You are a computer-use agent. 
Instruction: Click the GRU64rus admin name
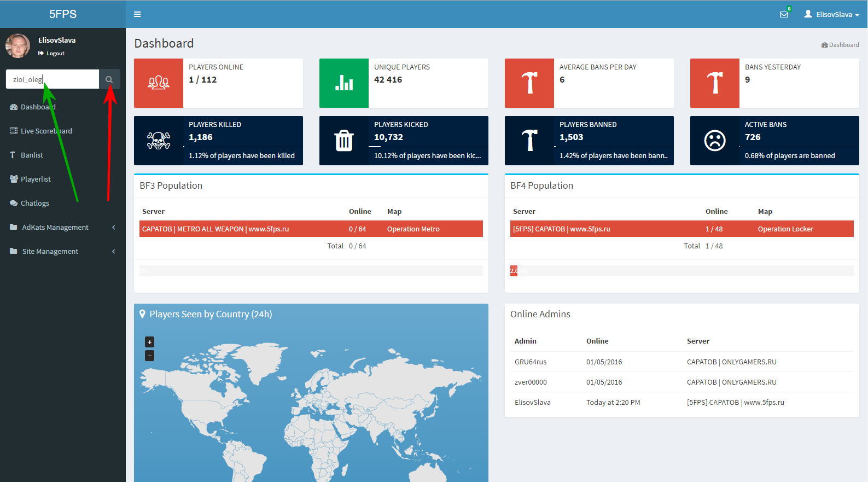point(531,362)
